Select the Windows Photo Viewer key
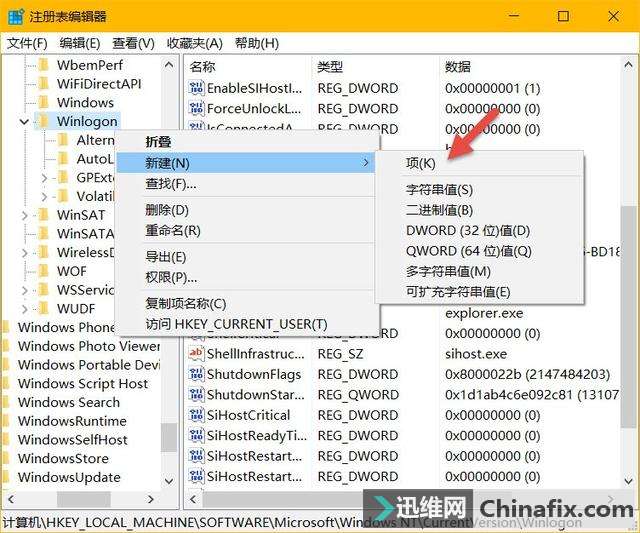The image size is (640, 533). (x=89, y=346)
